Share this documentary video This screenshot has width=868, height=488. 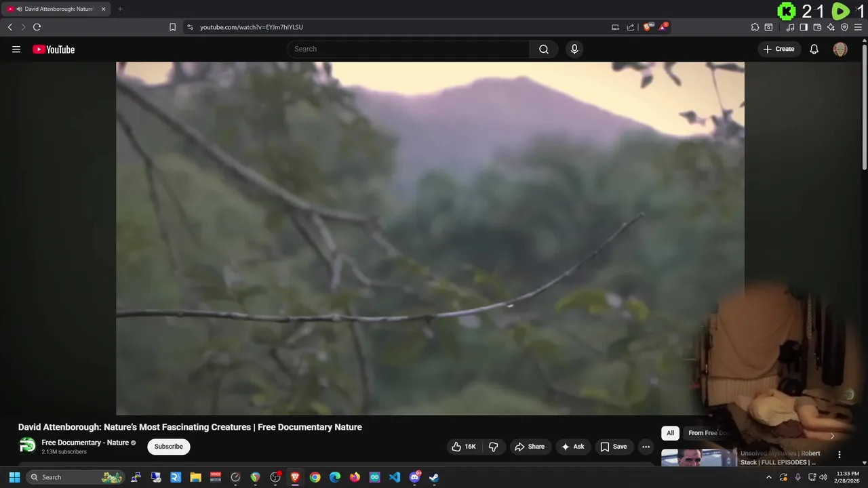click(x=530, y=447)
